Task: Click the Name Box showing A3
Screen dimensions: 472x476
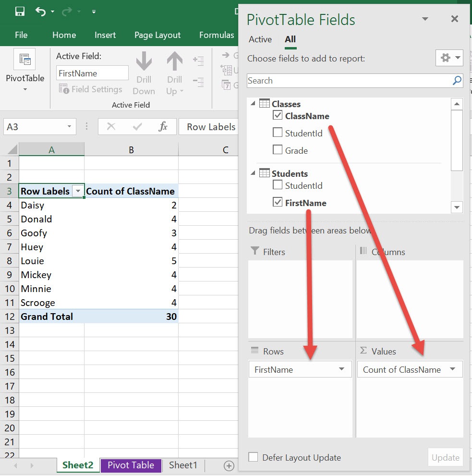Action: [x=34, y=127]
